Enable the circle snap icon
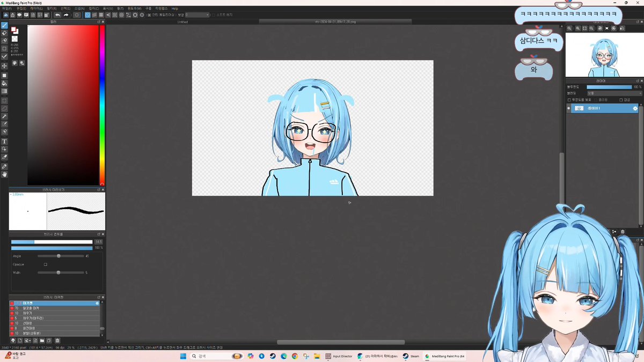This screenshot has width=644, height=362. (x=121, y=15)
